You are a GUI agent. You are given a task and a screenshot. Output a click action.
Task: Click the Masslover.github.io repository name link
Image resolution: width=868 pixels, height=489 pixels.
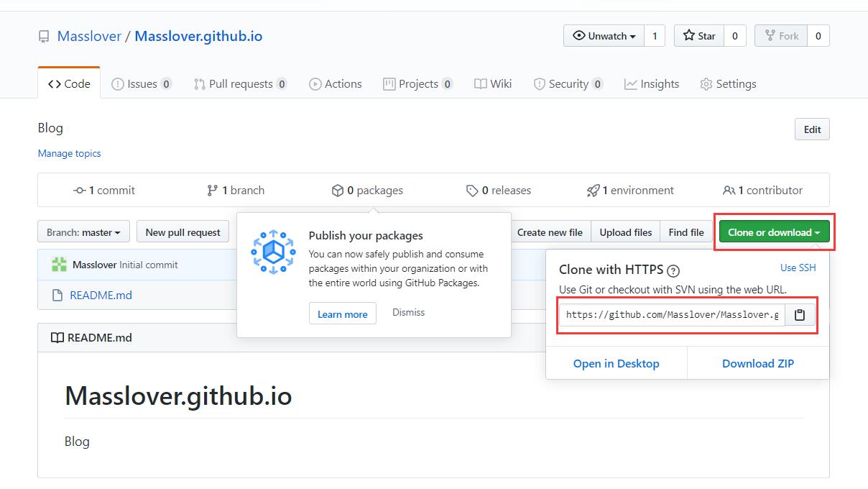[x=198, y=36]
